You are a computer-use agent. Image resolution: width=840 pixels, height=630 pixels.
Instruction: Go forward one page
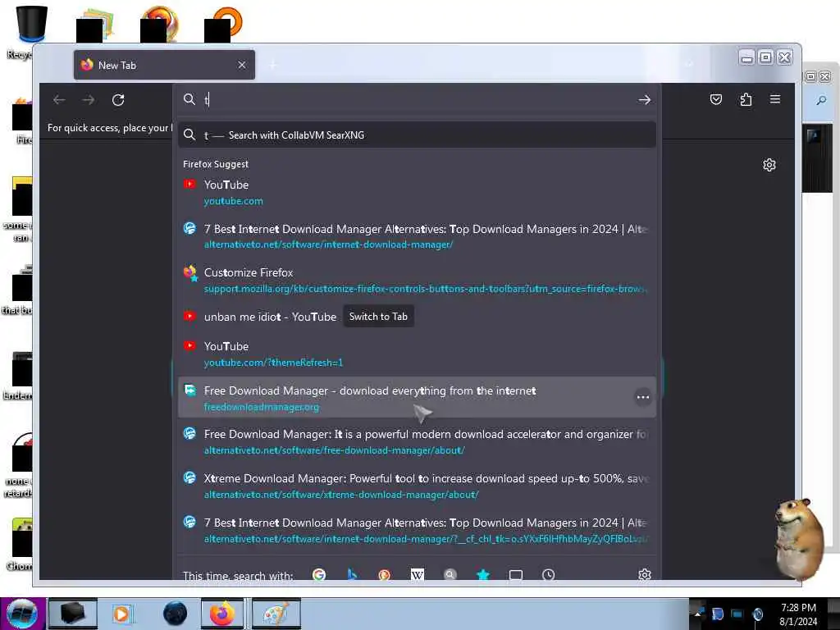[89, 100]
